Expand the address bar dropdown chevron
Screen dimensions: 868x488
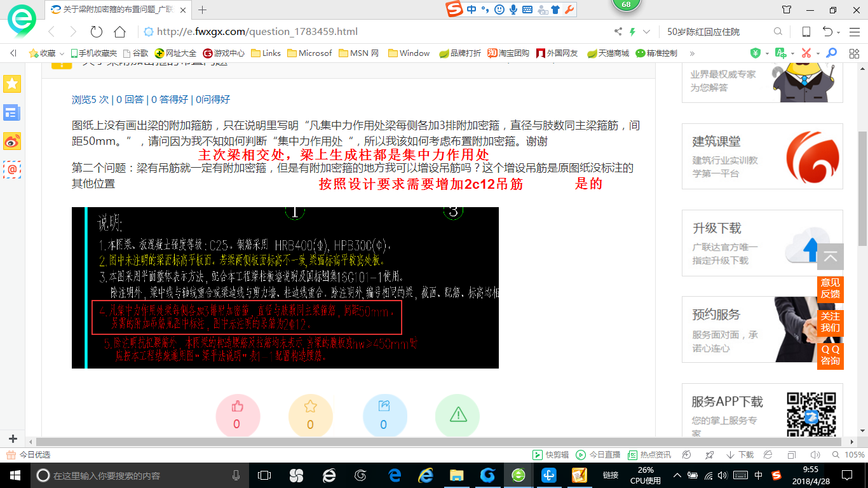pos(646,32)
